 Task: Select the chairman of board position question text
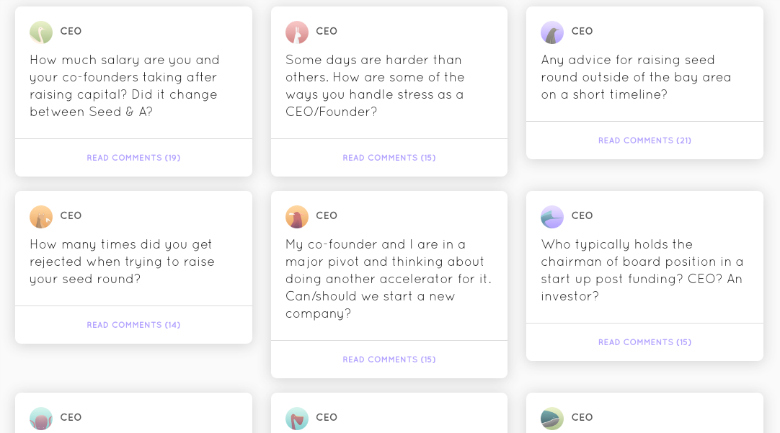pyautogui.click(x=642, y=270)
